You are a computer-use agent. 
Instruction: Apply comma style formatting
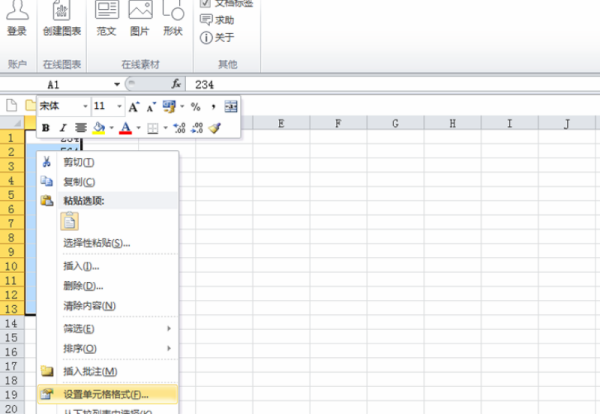(213, 107)
